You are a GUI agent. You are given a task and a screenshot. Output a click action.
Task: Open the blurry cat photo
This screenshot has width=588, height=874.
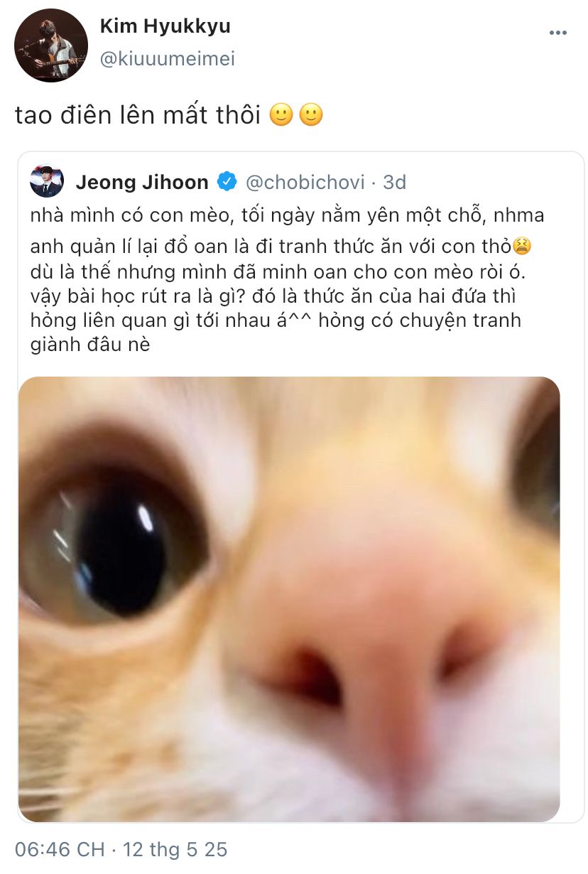289,599
